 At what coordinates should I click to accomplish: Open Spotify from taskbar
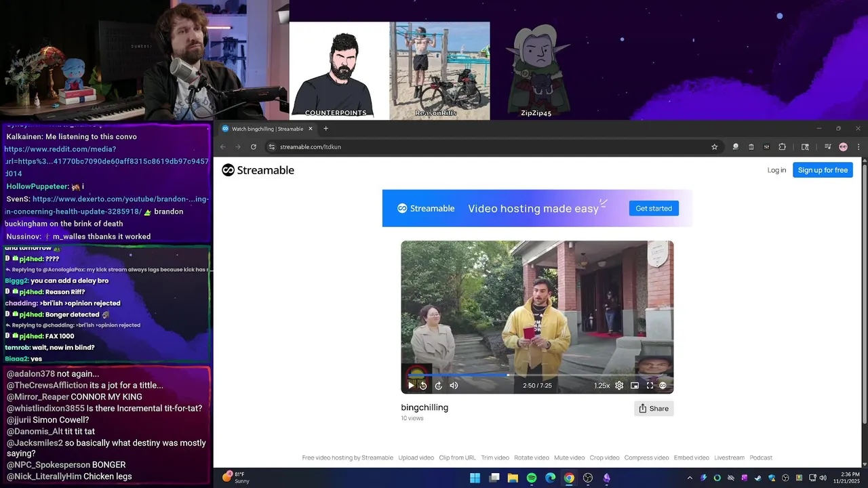532,478
